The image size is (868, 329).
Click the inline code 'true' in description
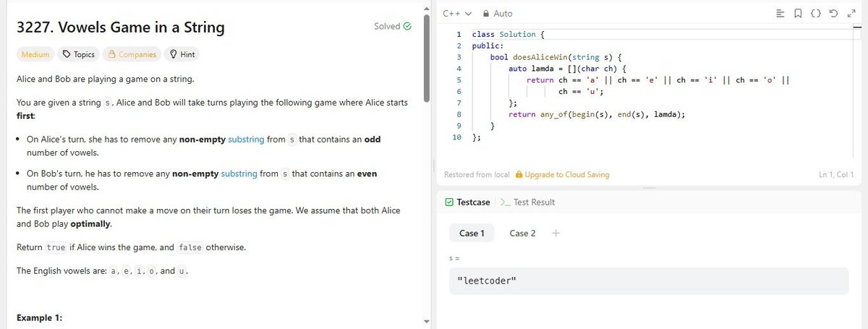click(56, 247)
